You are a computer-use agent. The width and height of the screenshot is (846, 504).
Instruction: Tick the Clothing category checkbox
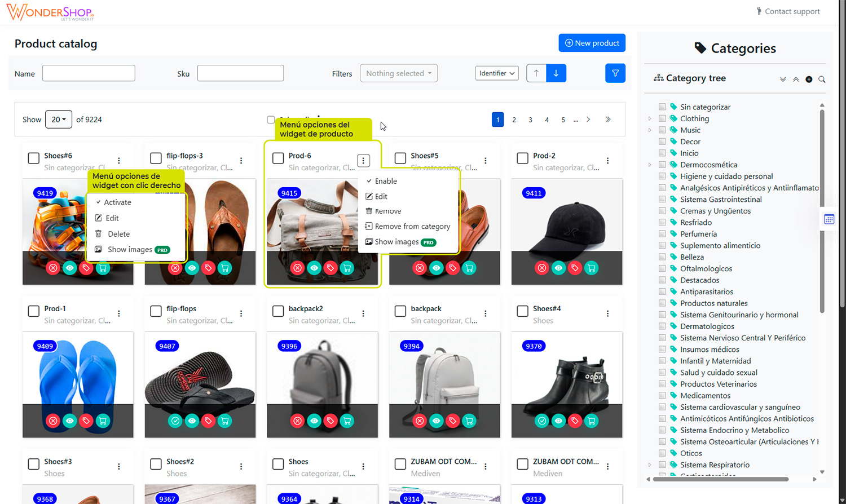[662, 118]
